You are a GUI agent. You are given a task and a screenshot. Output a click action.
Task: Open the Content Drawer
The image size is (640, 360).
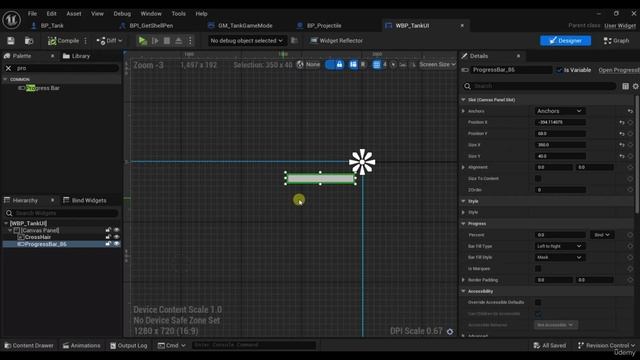pyautogui.click(x=29, y=346)
